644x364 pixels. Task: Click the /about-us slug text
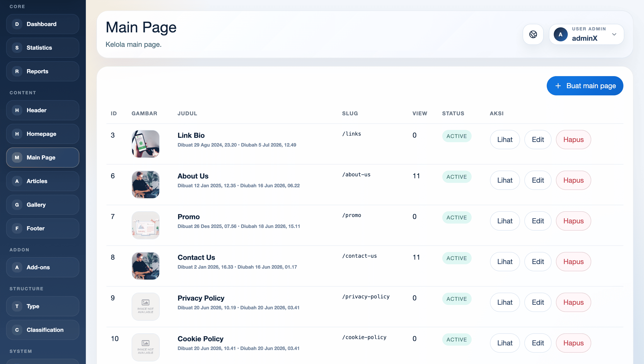coord(356,175)
